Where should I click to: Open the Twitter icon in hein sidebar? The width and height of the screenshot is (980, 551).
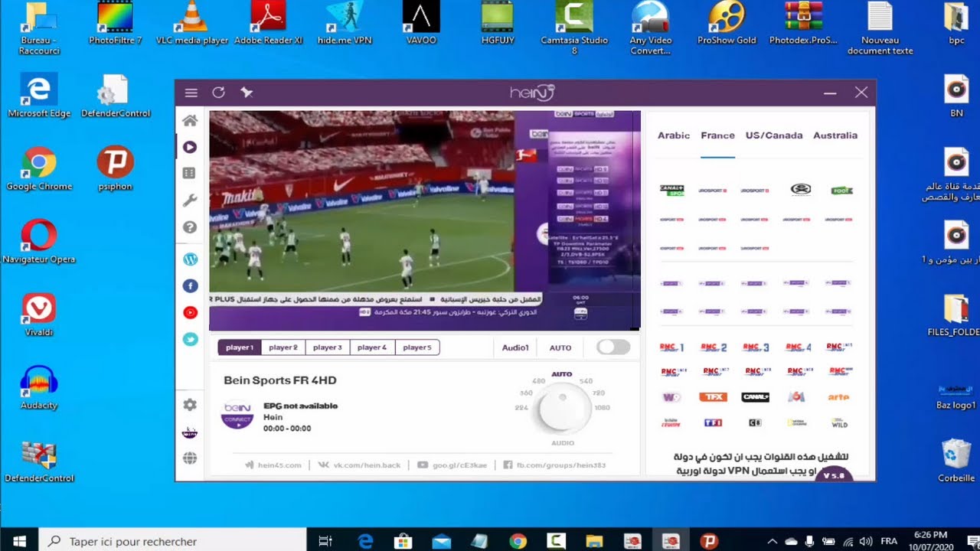click(x=190, y=339)
